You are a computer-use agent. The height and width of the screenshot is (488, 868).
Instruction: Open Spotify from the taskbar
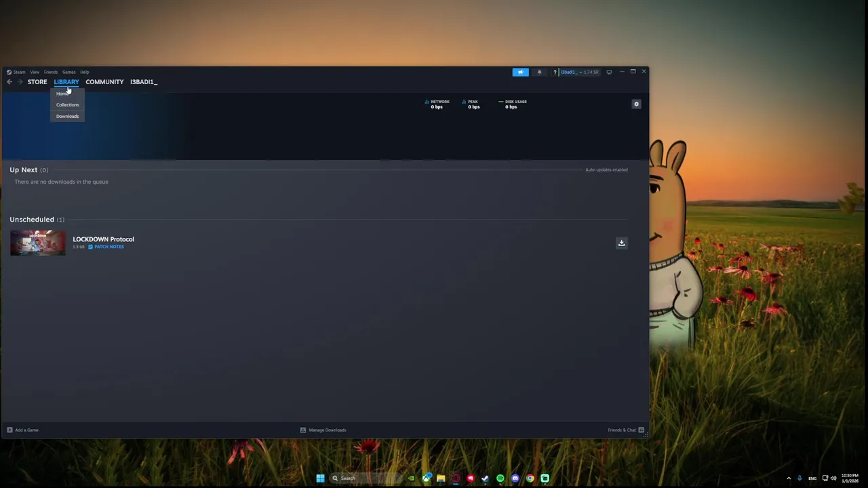pos(500,478)
